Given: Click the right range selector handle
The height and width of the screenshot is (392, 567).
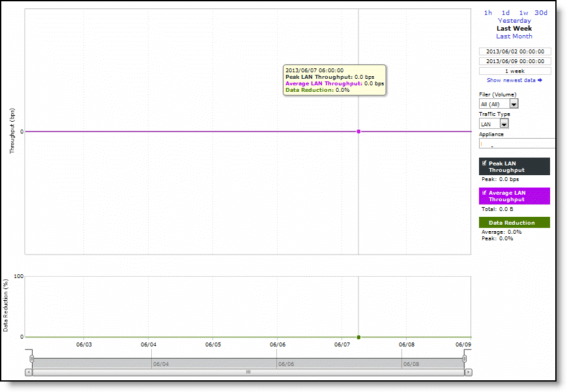Looking at the screenshot, I should (465, 359).
